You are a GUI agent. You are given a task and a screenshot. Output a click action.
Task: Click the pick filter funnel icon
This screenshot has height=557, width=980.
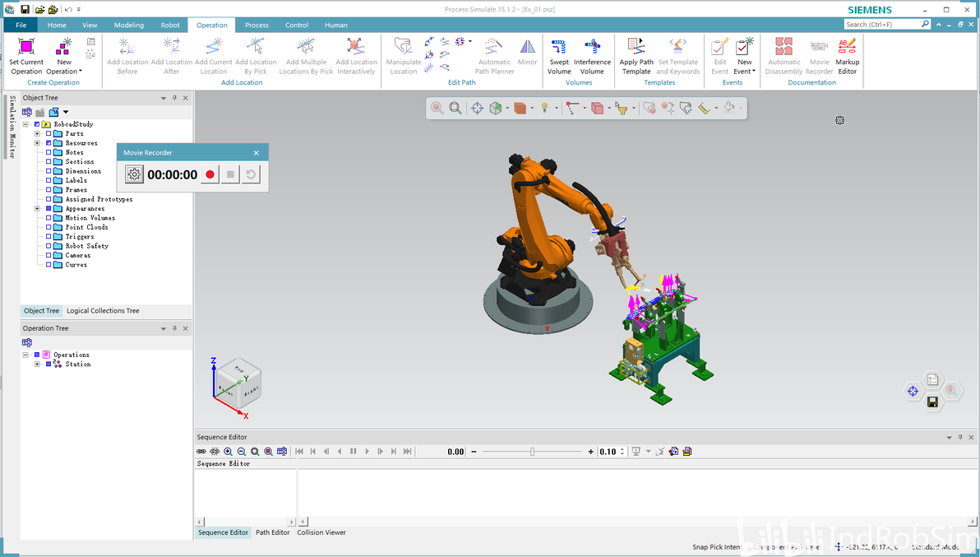(622, 108)
